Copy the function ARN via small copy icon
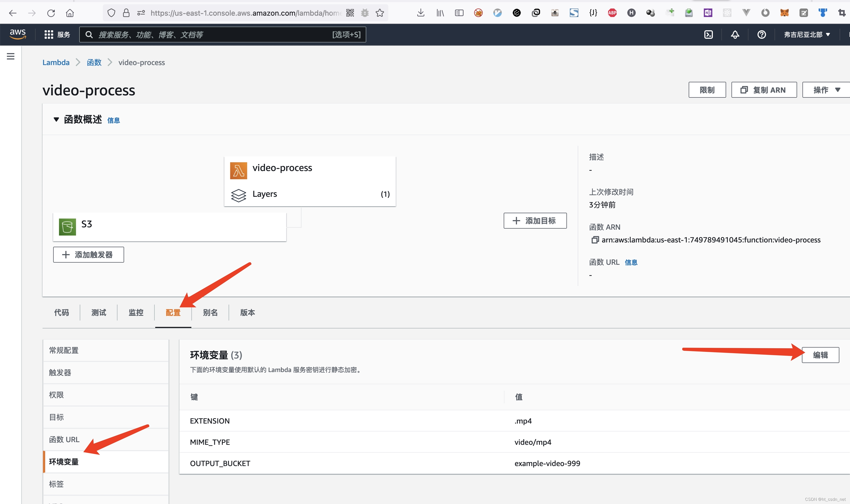The height and width of the screenshot is (504, 850). (595, 240)
